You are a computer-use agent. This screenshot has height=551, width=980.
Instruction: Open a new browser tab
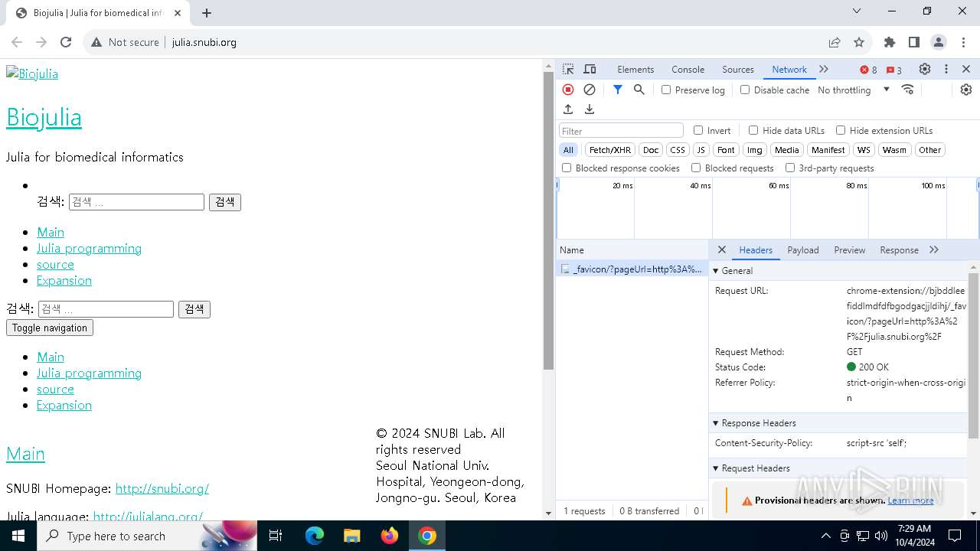(207, 13)
